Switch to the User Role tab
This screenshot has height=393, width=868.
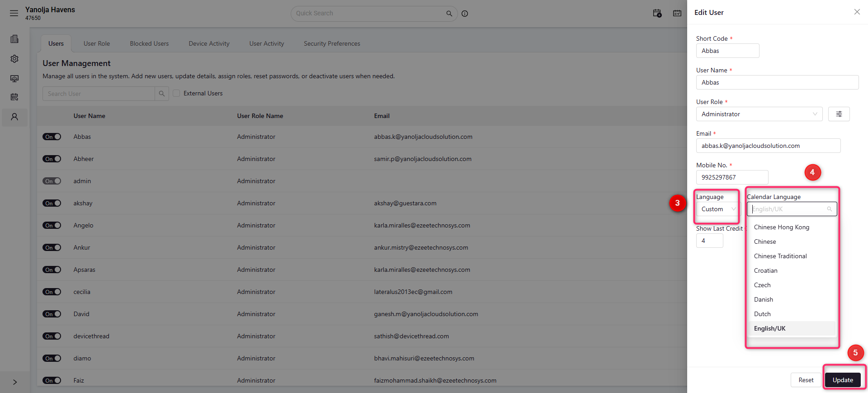click(97, 43)
